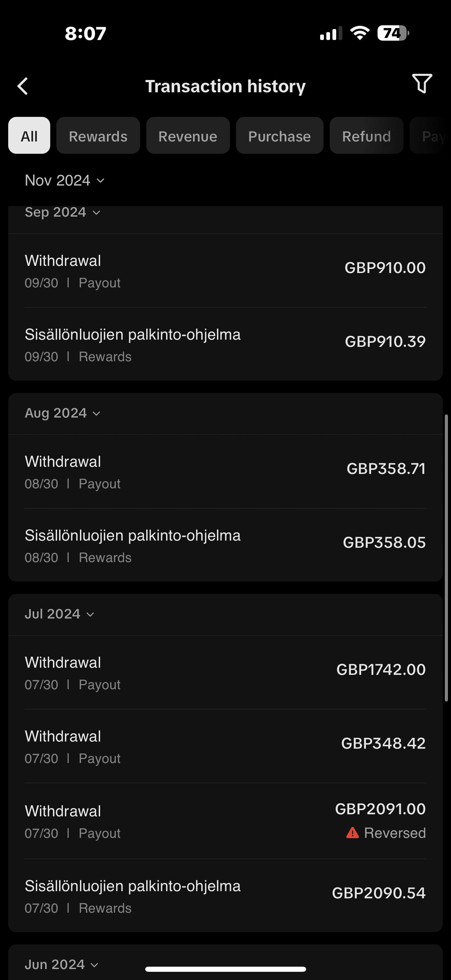Image resolution: width=451 pixels, height=980 pixels.
Task: Switch to the Revenue tab
Action: 188,136
